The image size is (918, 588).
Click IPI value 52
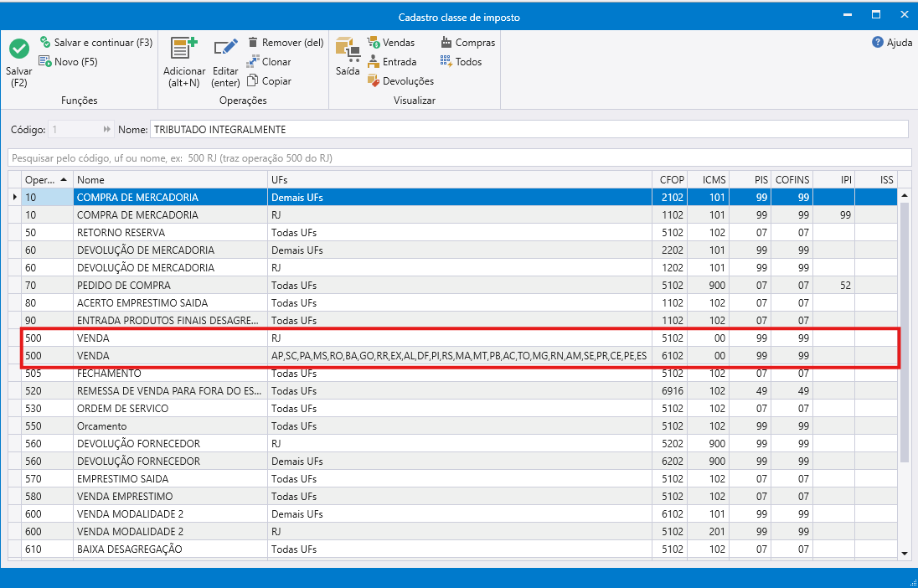point(834,286)
